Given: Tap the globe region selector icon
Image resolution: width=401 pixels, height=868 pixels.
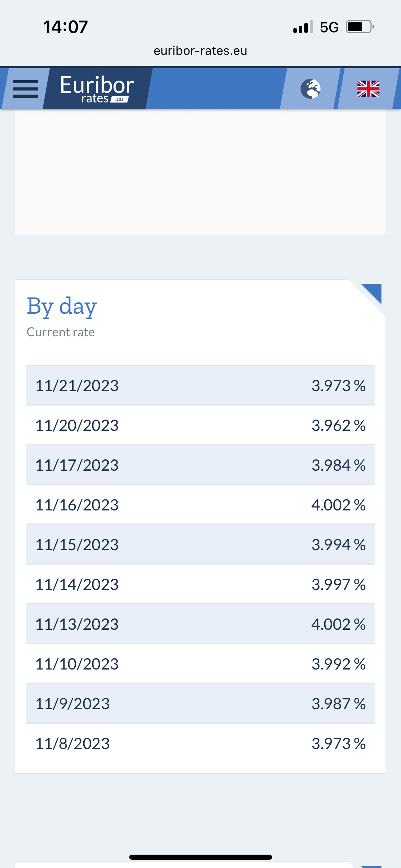Looking at the screenshot, I should [x=311, y=89].
